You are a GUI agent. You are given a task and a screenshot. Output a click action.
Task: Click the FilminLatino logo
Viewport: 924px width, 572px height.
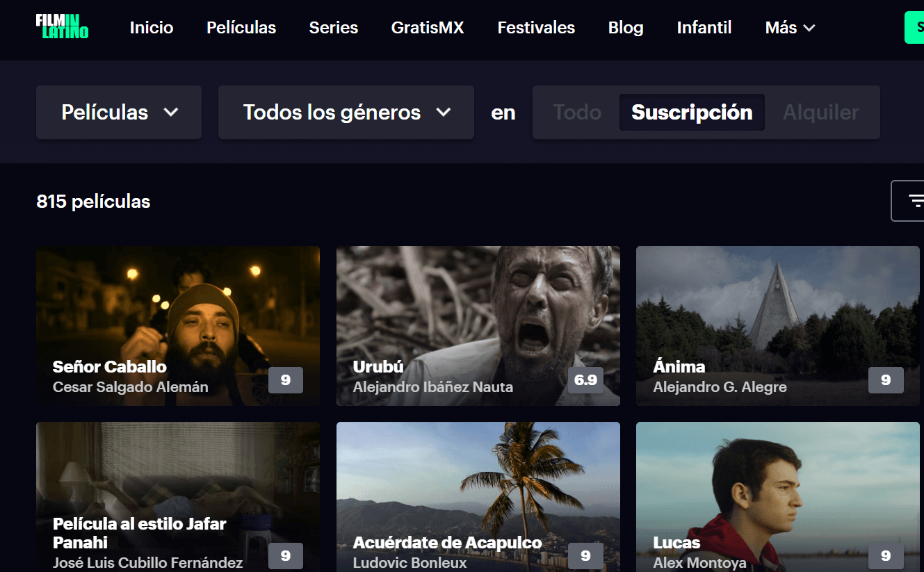point(62,26)
